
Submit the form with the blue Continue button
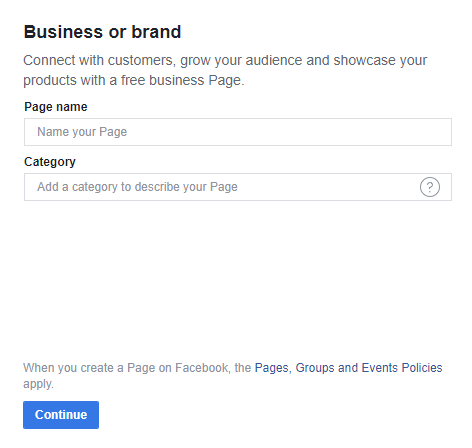pos(61,415)
